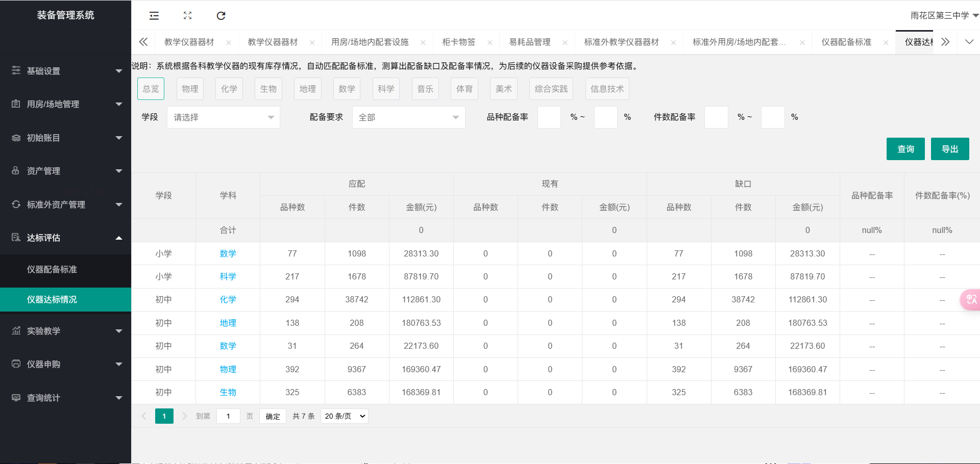Click the 品种配备率 minimum input field
The height and width of the screenshot is (464, 980).
point(549,117)
